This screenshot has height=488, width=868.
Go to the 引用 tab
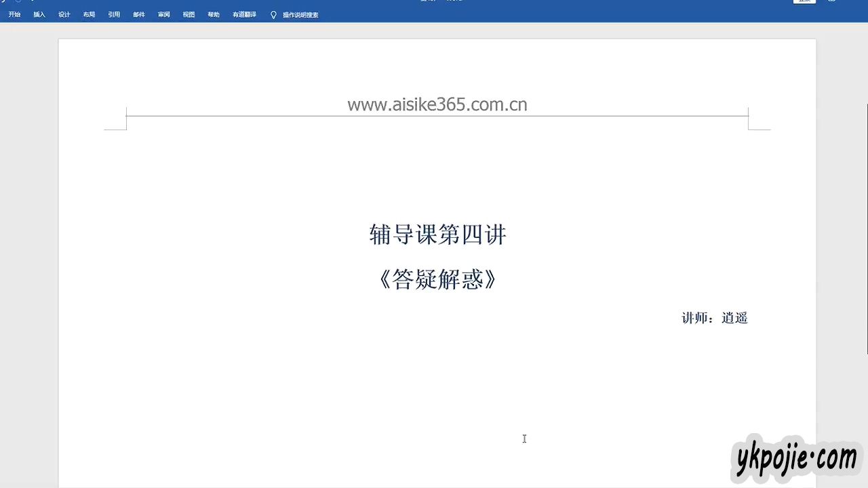click(x=114, y=14)
